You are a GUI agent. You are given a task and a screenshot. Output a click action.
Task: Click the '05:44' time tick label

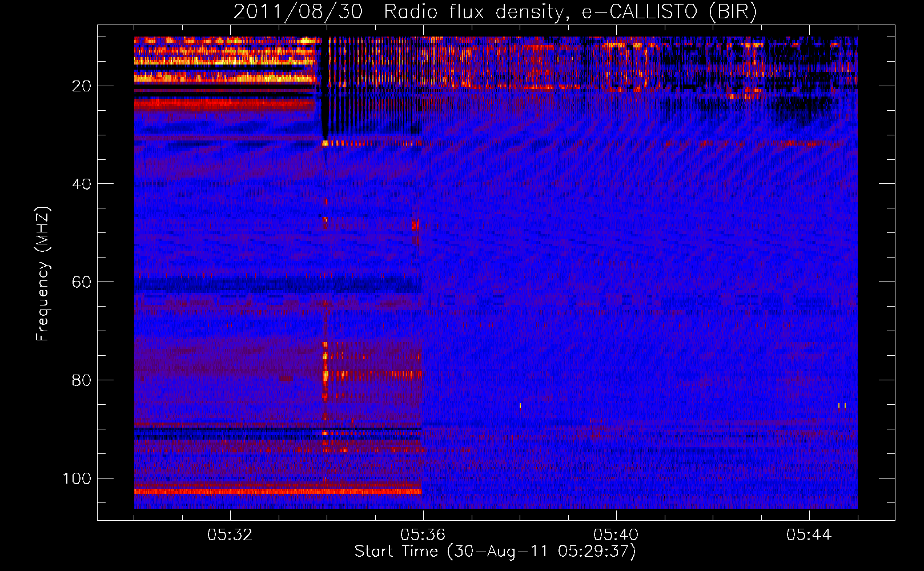pyautogui.click(x=809, y=535)
